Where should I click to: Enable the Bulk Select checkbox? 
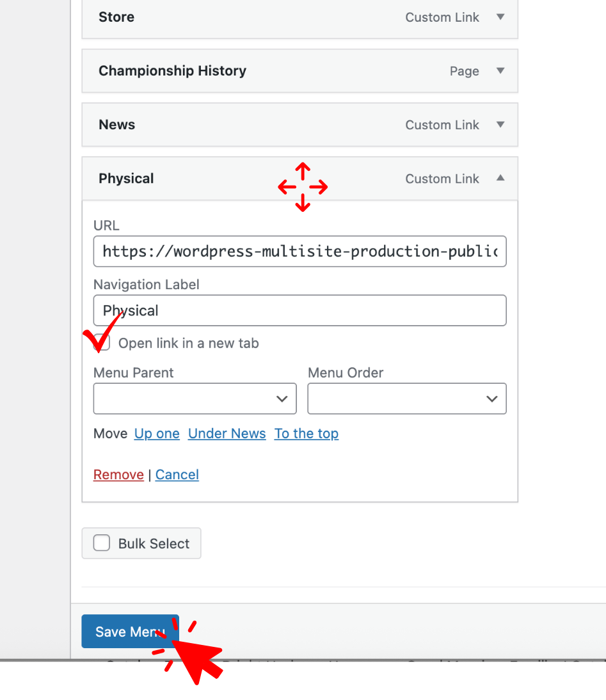click(x=102, y=543)
